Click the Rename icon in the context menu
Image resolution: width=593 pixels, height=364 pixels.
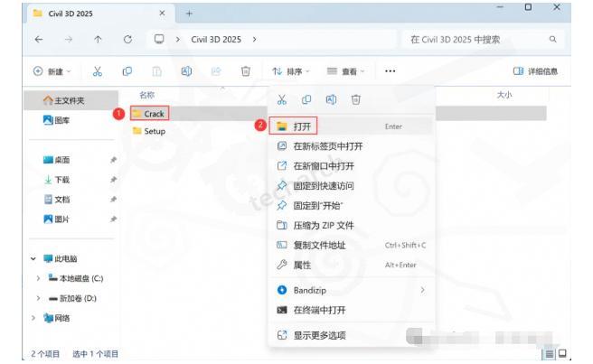point(331,99)
